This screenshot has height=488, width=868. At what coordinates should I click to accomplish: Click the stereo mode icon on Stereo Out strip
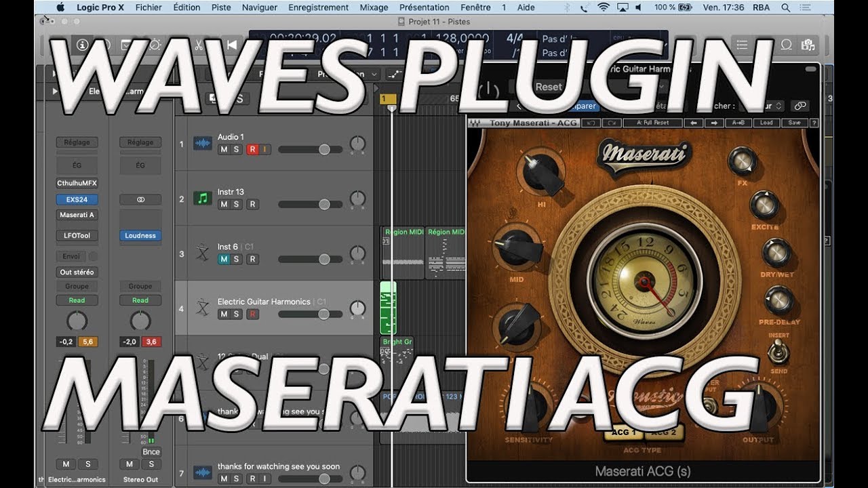[140, 200]
